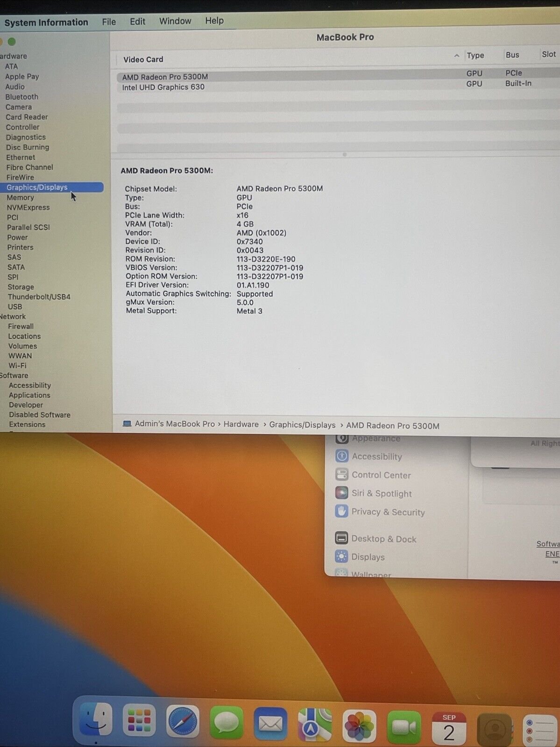This screenshot has width=560, height=747.
Task: Open Messages app in the dock
Action: 227,722
